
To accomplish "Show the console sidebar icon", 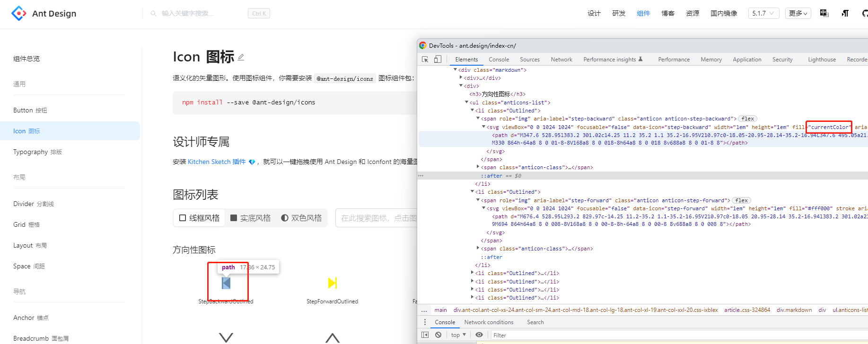I will click(x=425, y=335).
